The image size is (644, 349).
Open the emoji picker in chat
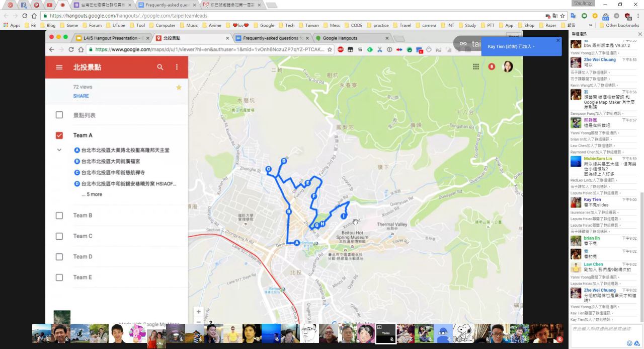(629, 343)
